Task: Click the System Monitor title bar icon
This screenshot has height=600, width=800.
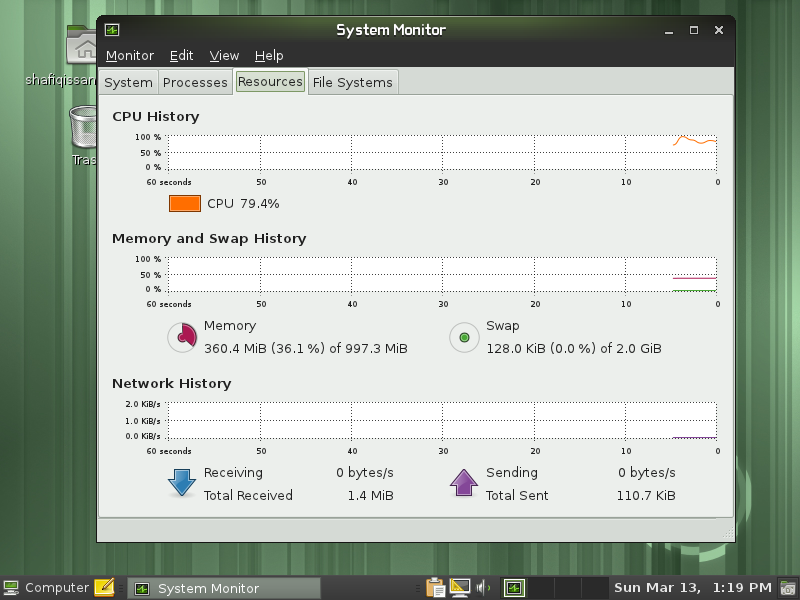Action: (112, 30)
